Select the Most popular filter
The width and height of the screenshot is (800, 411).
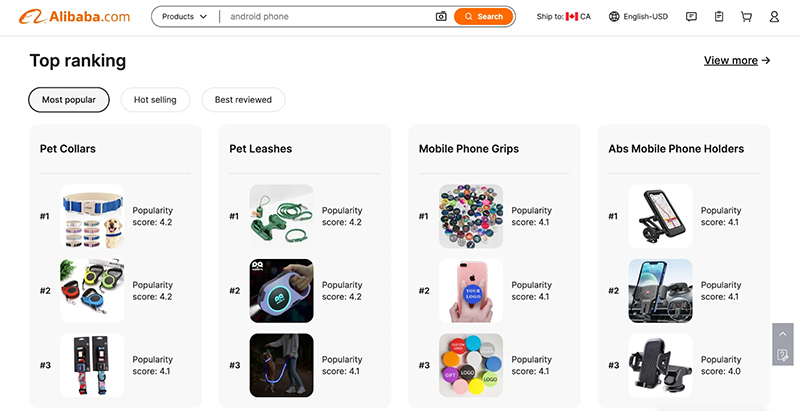[x=69, y=99]
